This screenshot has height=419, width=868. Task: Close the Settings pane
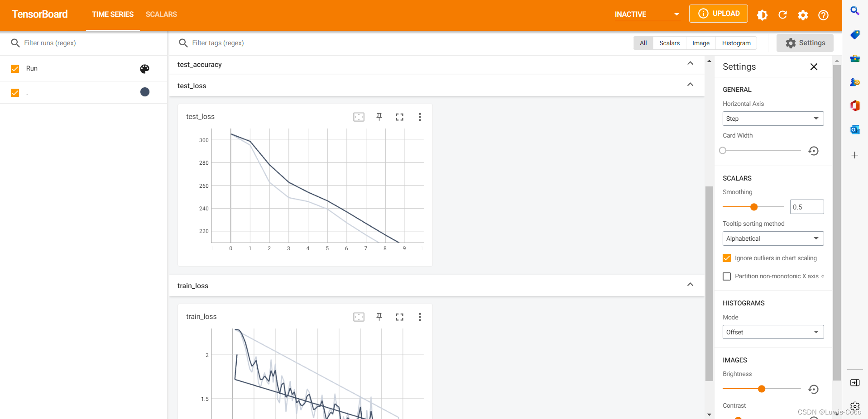tap(814, 67)
